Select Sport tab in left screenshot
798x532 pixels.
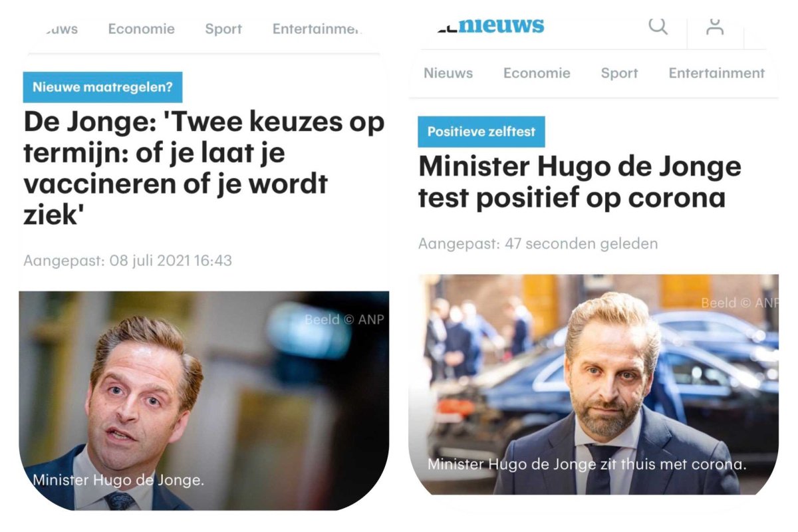[223, 29]
